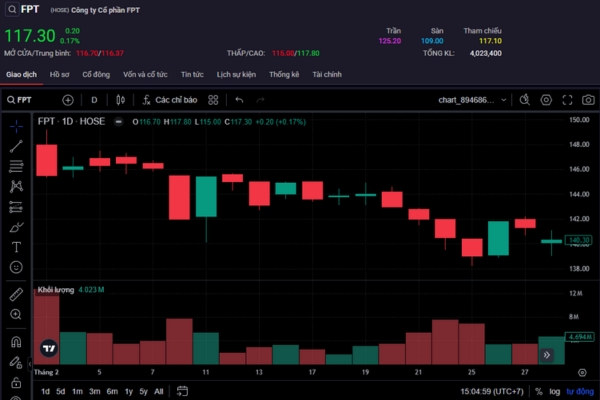Click the FPT · 1D · HOSE legend title
600x400 pixels.
pyautogui.click(x=71, y=122)
